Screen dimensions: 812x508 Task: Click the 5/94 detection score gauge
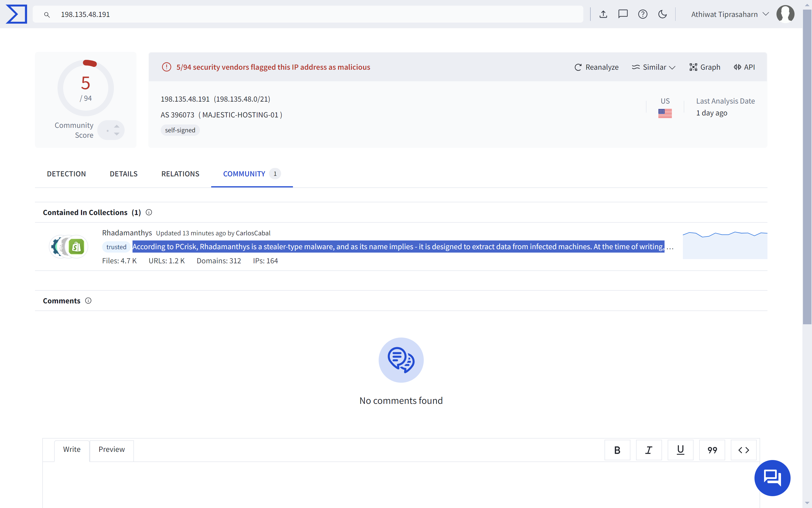click(85, 88)
